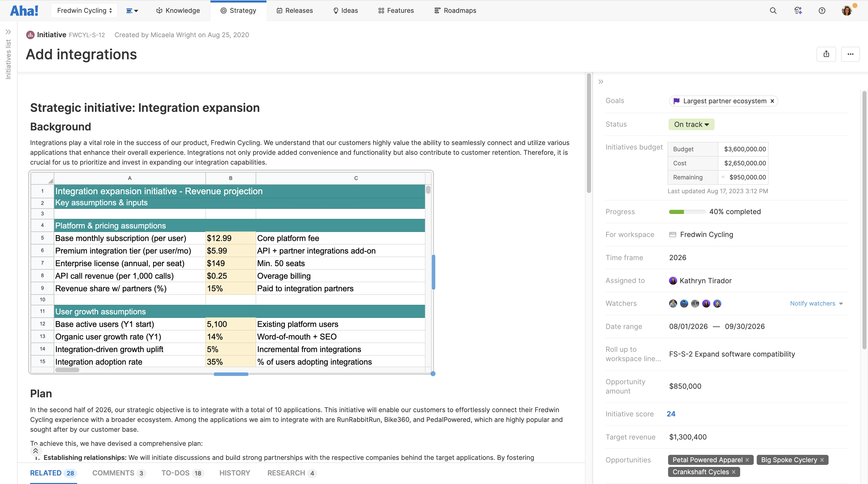
Task: Switch to the Comments tab
Action: [119, 473]
